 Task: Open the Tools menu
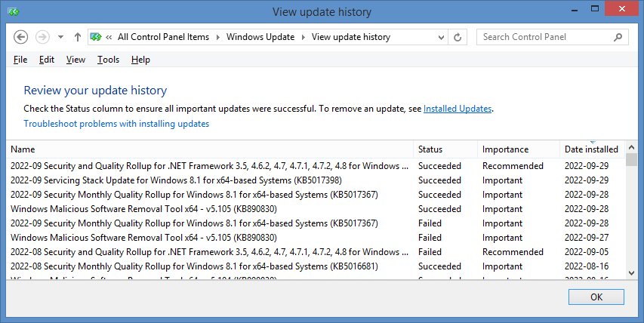click(108, 60)
